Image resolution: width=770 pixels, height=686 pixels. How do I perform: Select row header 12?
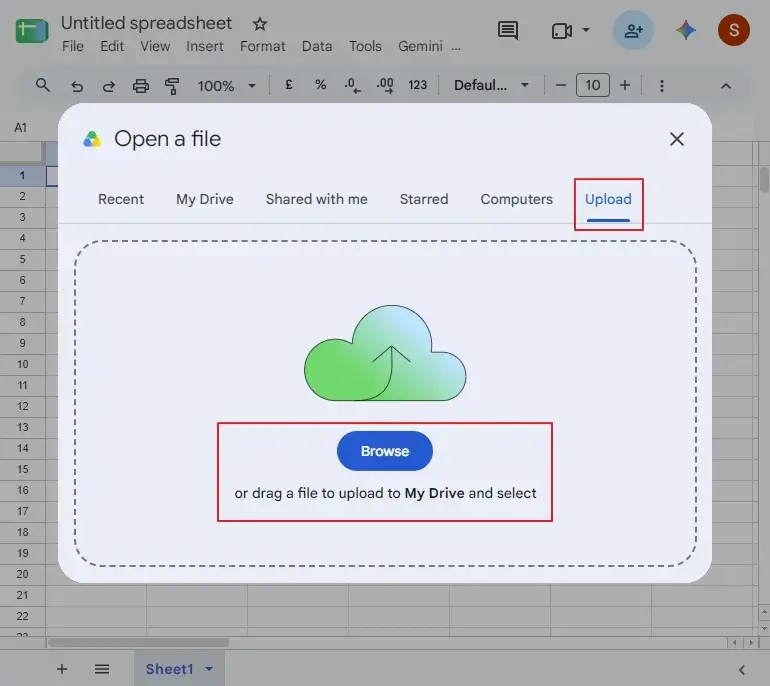click(x=23, y=406)
